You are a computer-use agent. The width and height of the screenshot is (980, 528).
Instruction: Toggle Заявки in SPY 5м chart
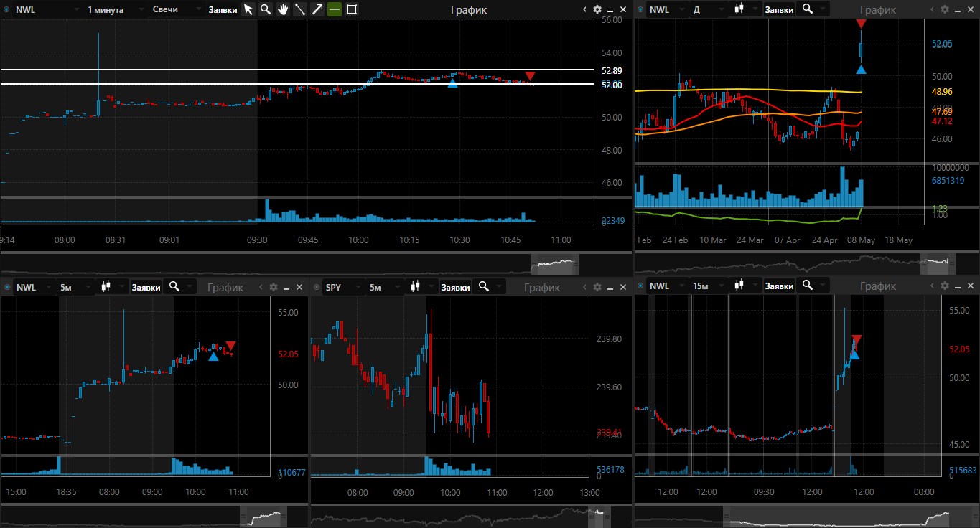point(455,287)
